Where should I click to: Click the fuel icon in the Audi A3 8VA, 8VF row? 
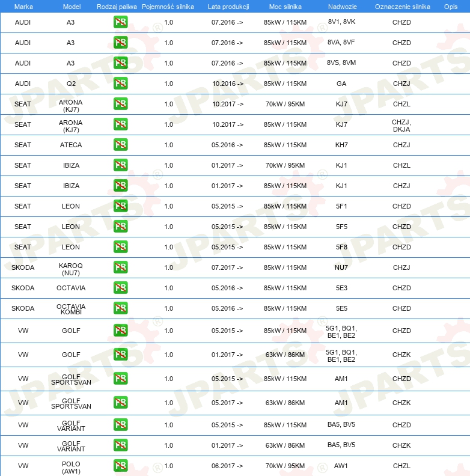coord(121,43)
